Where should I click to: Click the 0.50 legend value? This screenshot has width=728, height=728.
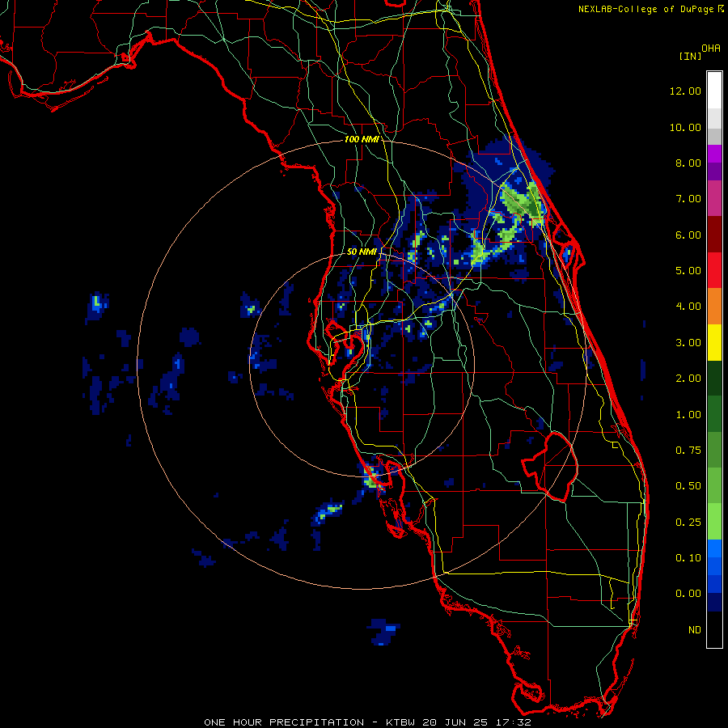click(688, 486)
